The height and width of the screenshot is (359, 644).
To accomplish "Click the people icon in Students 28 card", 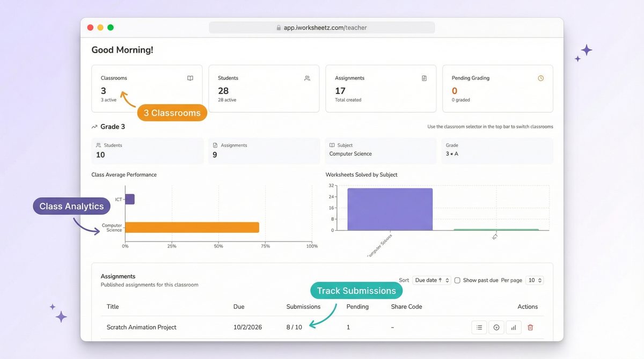I will [307, 78].
